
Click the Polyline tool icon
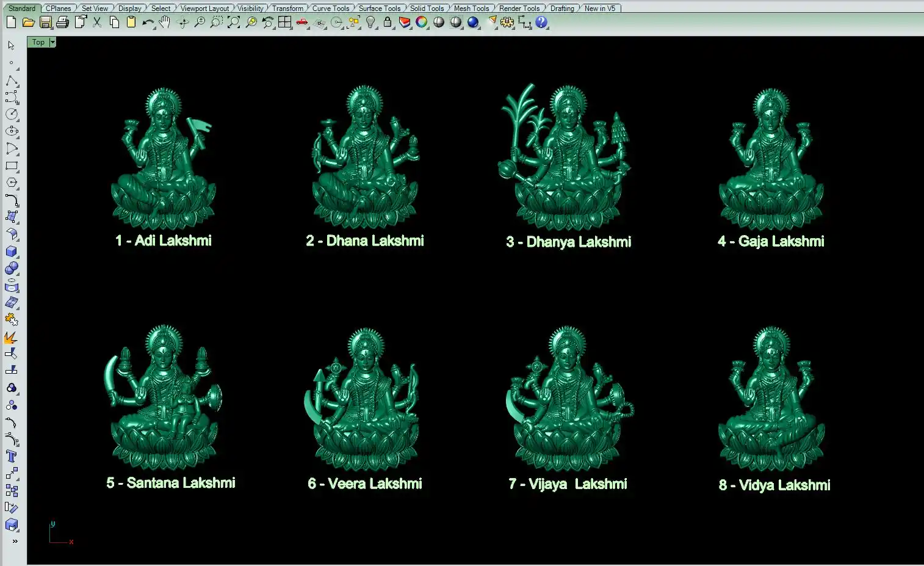[x=12, y=81]
